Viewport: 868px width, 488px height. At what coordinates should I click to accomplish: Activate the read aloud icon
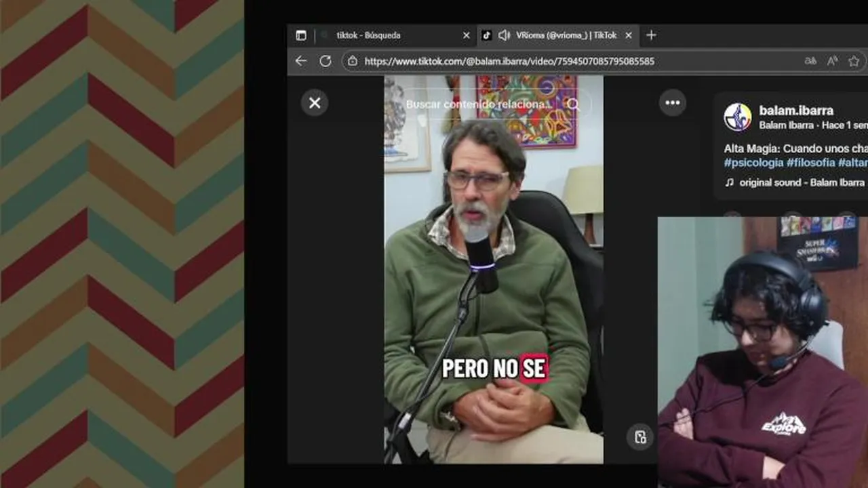(x=832, y=61)
